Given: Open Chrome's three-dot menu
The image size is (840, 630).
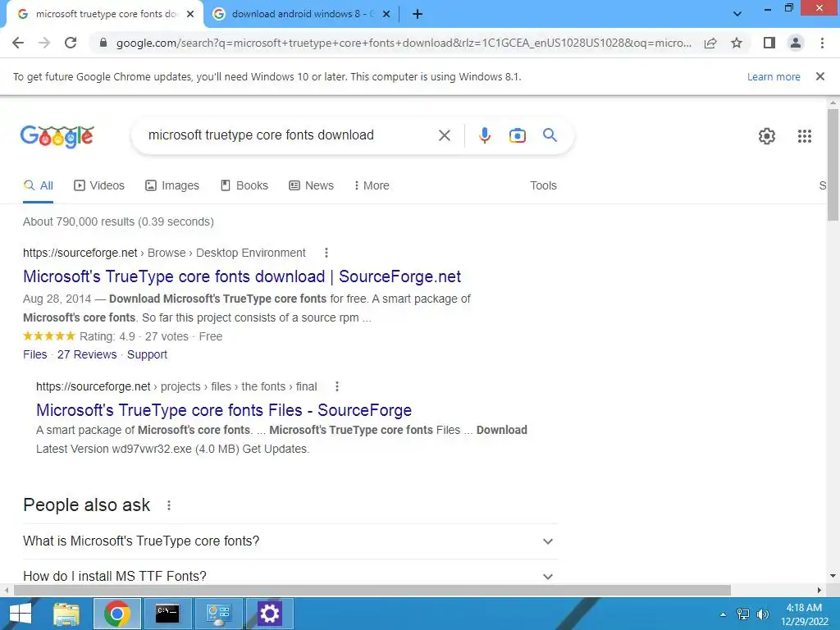Looking at the screenshot, I should [x=822, y=43].
